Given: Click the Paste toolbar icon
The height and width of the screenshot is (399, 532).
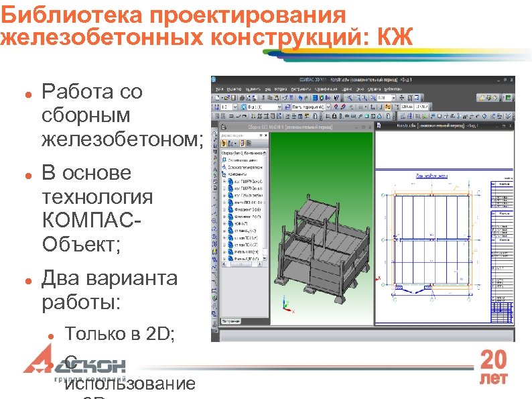Looking at the screenshot, I should (x=276, y=98).
